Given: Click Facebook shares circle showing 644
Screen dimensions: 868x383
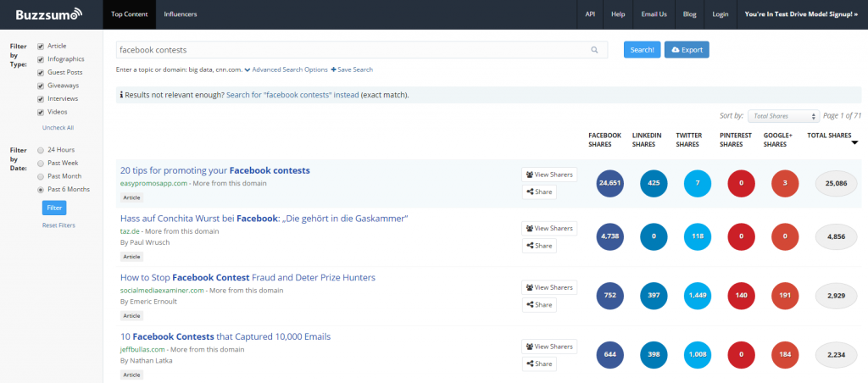Looking at the screenshot, I should [x=610, y=355].
